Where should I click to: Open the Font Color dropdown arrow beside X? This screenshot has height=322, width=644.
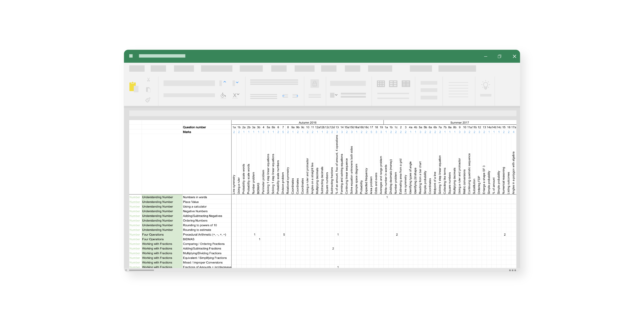(x=238, y=94)
